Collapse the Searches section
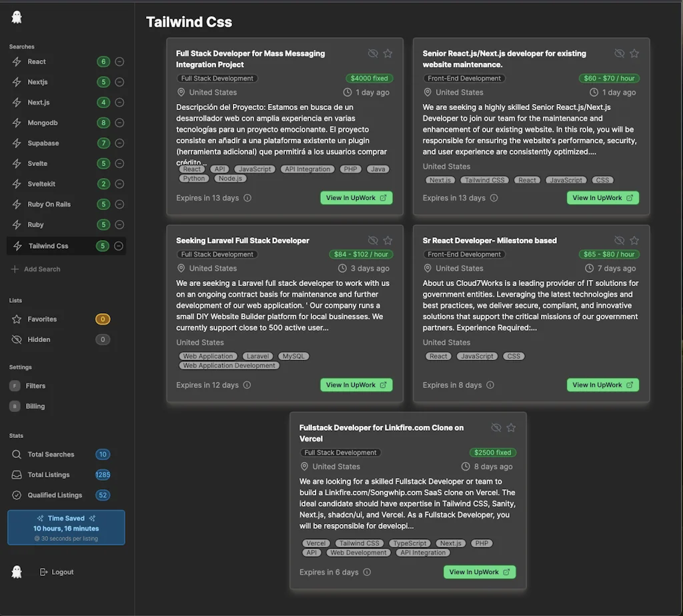This screenshot has width=683, height=616. click(23, 46)
